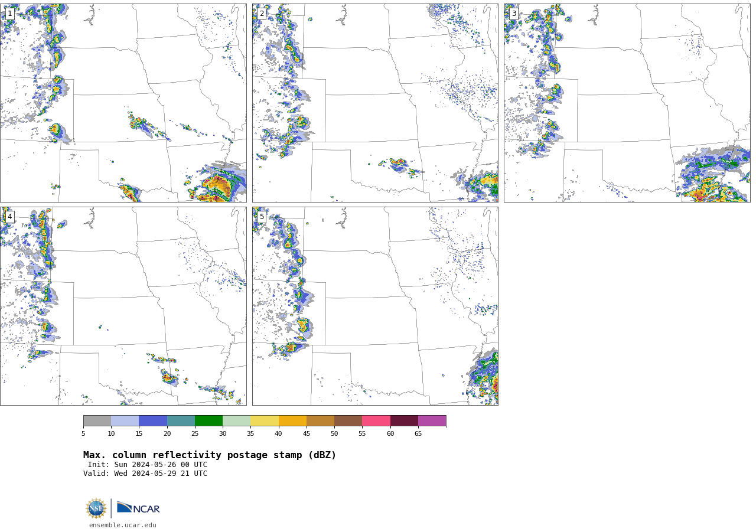Screen dimensions: 756x532
Task: Click the colorbar tick label 5
Action: pyautogui.click(x=83, y=433)
